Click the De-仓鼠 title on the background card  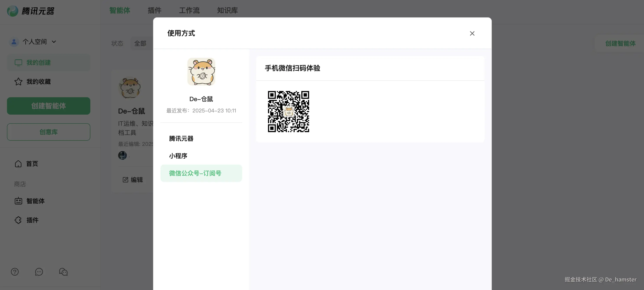pyautogui.click(x=132, y=111)
